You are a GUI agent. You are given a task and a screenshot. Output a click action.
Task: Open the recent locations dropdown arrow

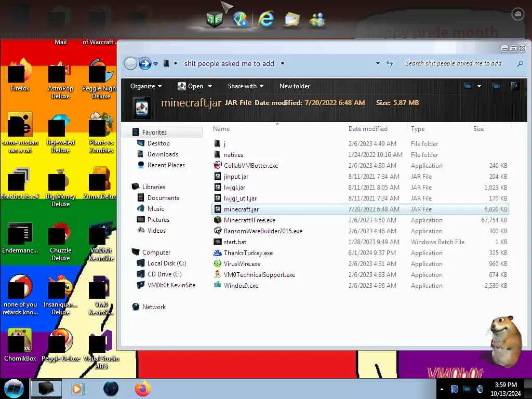point(155,64)
